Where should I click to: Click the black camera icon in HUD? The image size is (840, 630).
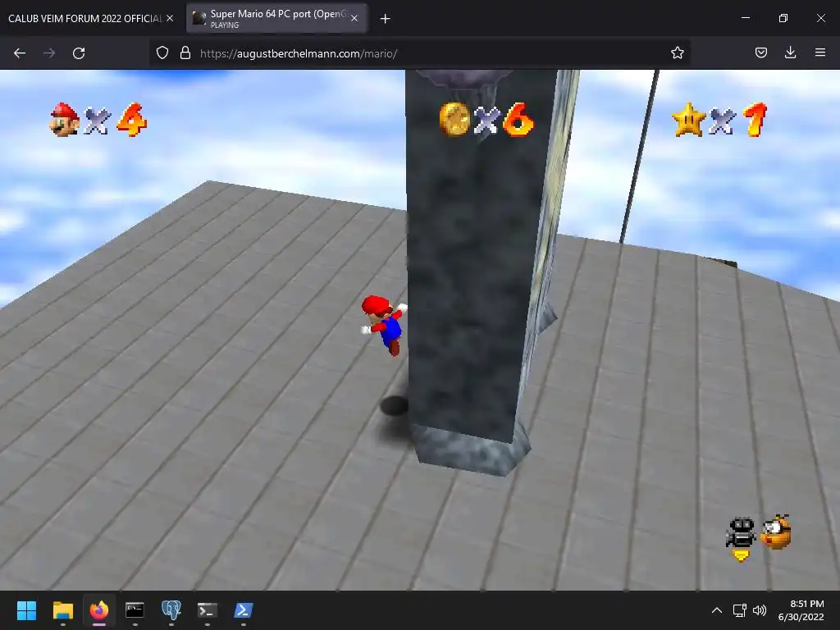coord(741,534)
